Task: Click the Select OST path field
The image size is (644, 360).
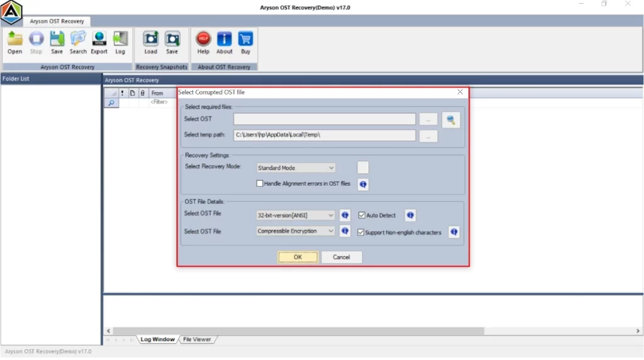Action: point(325,119)
